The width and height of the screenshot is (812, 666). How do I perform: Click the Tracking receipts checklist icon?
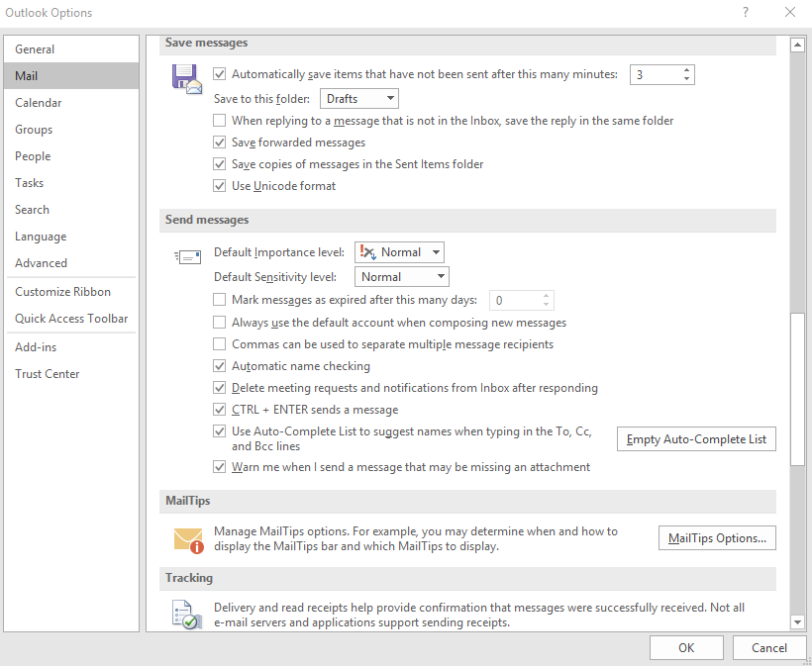tap(187, 615)
